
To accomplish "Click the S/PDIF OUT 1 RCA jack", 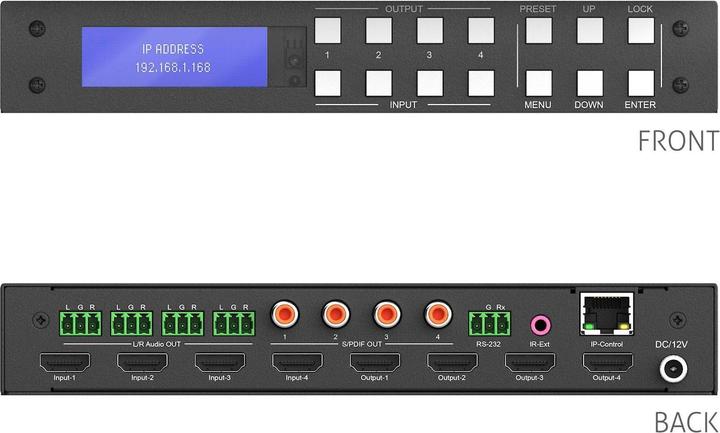I will (285, 315).
